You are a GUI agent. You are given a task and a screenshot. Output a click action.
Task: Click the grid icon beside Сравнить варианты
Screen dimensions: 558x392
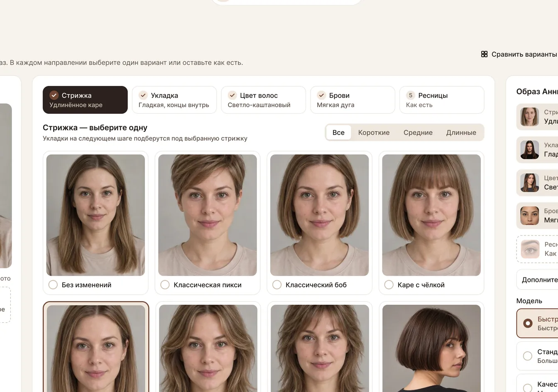click(484, 54)
